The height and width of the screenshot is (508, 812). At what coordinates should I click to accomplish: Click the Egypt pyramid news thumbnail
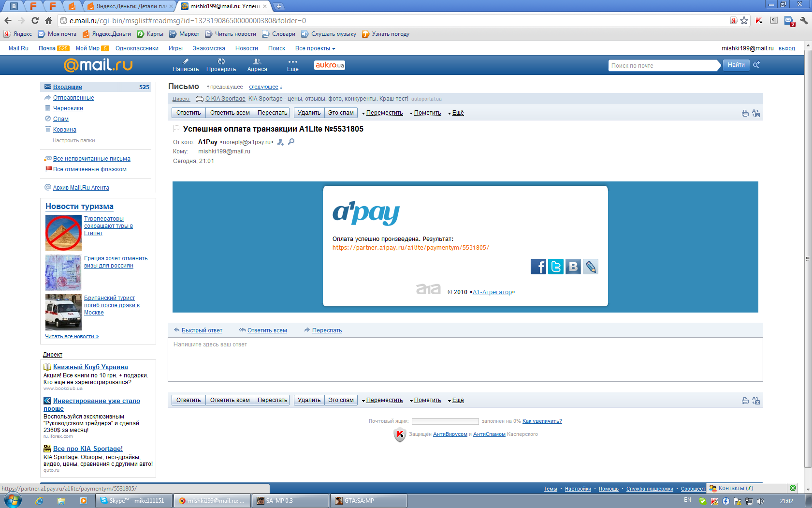point(63,233)
